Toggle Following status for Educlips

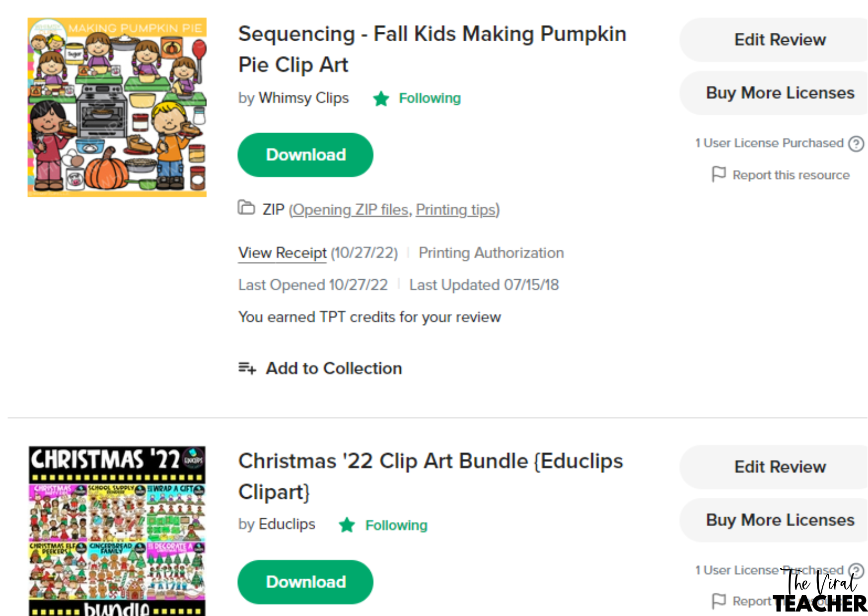[396, 525]
